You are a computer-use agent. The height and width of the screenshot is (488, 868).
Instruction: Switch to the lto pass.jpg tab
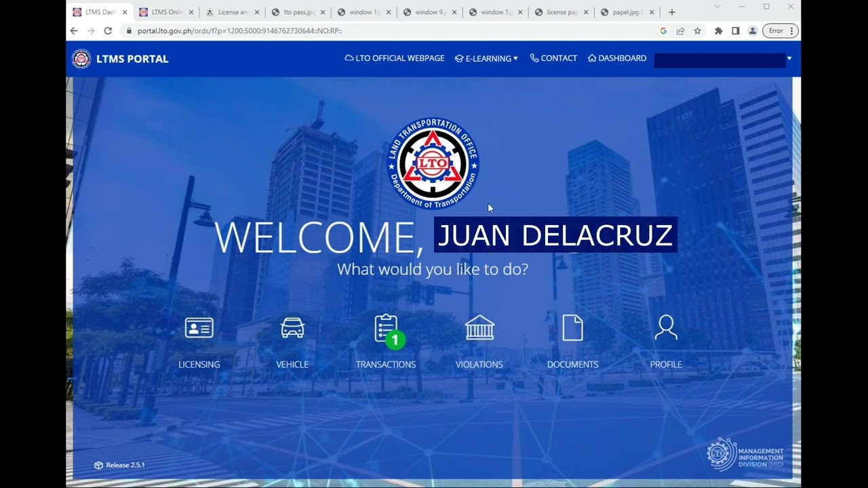click(x=299, y=12)
